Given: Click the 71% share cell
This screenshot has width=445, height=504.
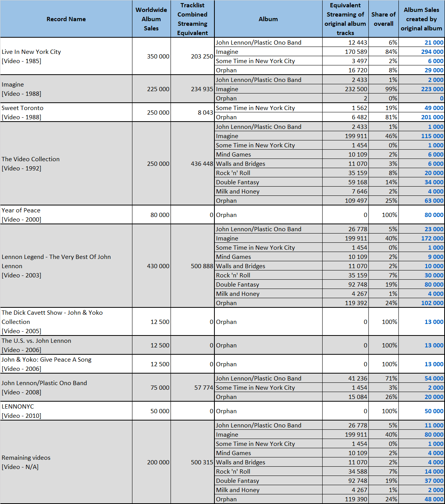Looking at the screenshot, I should [x=383, y=378].
